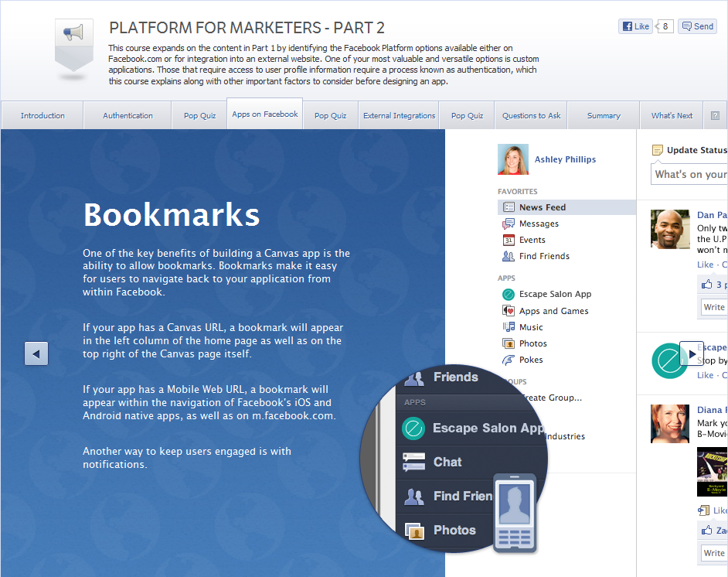Click the Bookmarks heading text
This screenshot has height=577, width=728.
click(x=172, y=214)
